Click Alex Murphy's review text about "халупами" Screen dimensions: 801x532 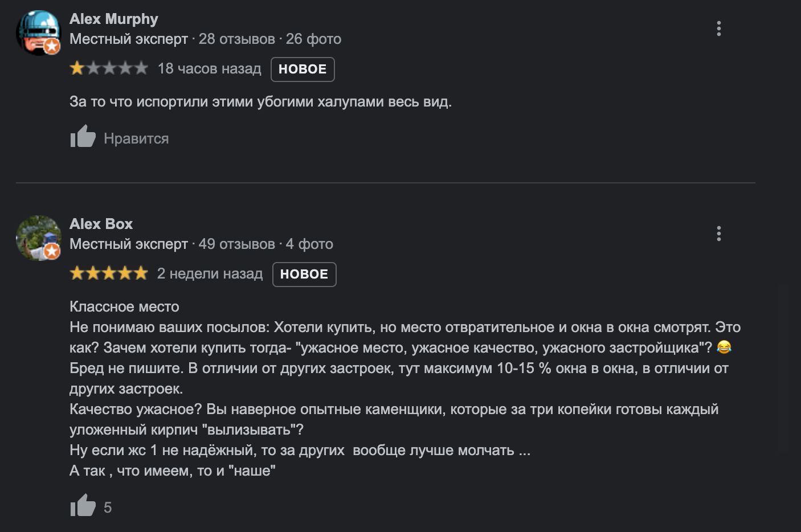click(260, 102)
